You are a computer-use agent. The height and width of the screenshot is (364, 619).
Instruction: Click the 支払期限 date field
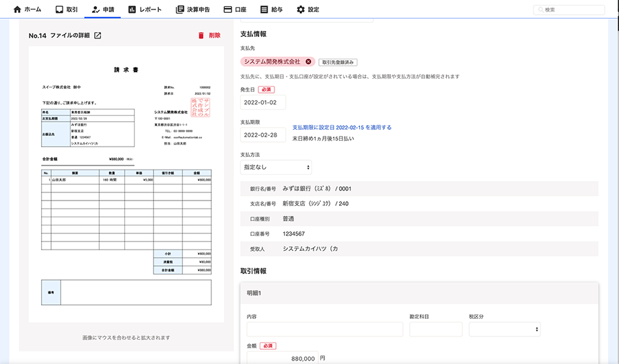[263, 135]
